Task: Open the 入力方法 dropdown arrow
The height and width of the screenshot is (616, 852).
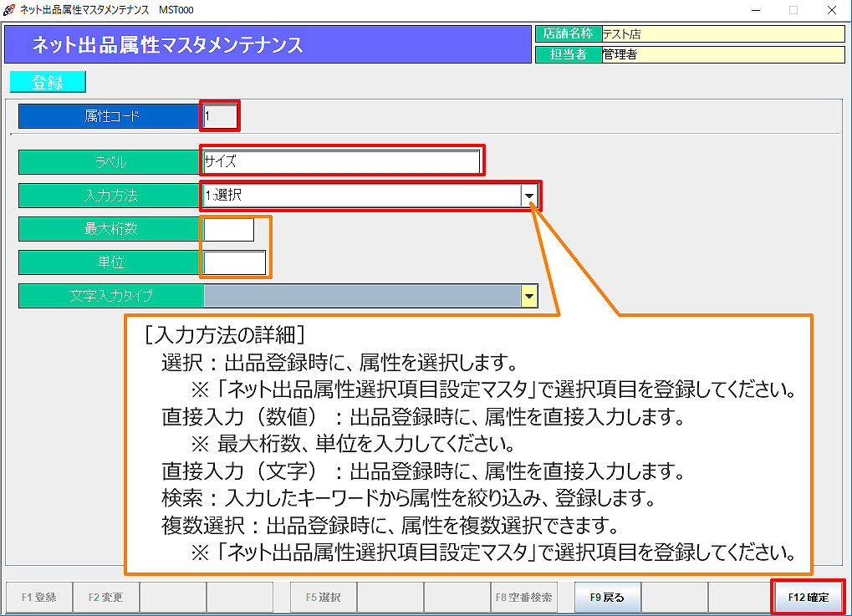Action: (x=528, y=196)
